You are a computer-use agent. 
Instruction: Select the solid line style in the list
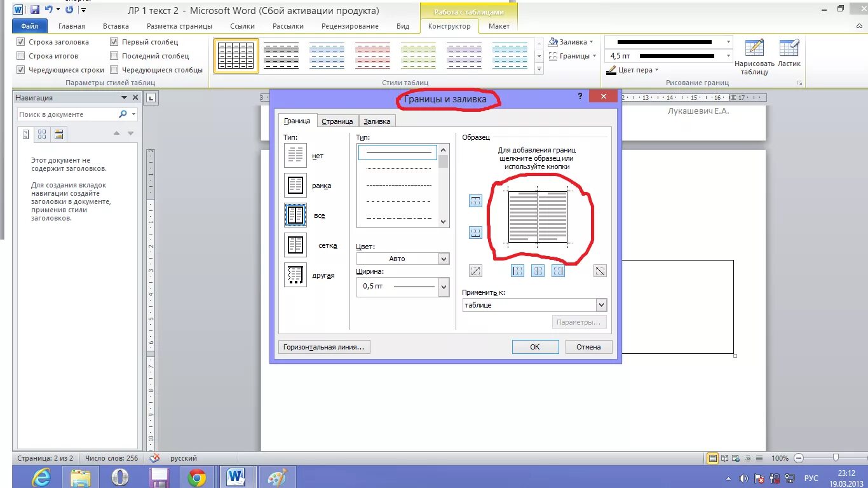point(398,152)
